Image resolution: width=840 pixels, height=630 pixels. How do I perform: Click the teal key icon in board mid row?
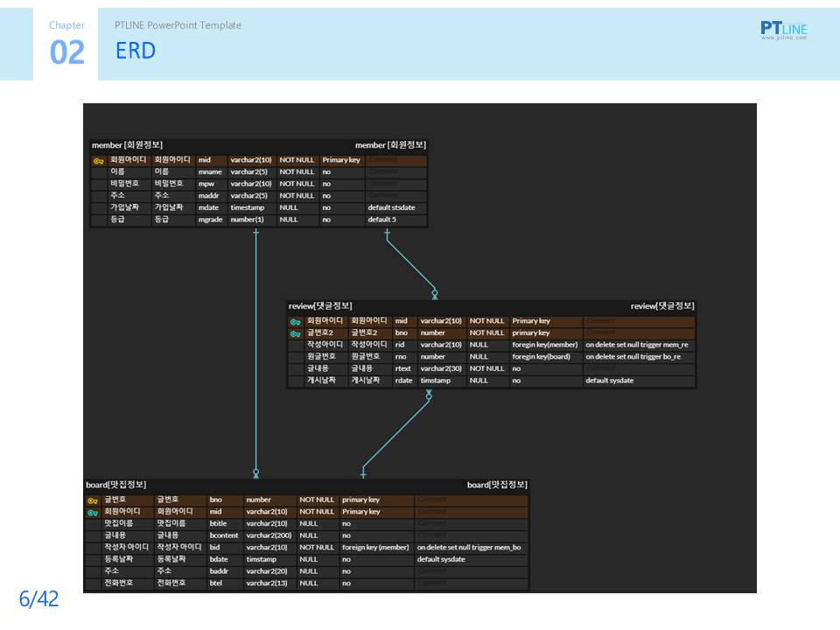tap(93, 513)
